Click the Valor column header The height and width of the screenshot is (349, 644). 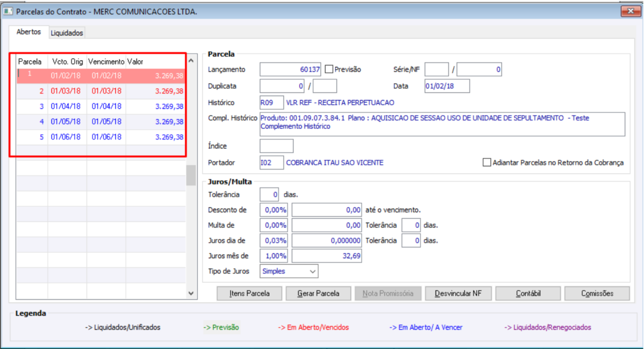tap(155, 62)
